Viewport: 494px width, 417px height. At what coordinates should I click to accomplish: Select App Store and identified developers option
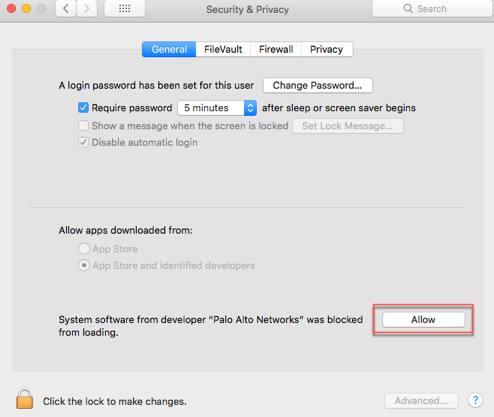click(84, 265)
